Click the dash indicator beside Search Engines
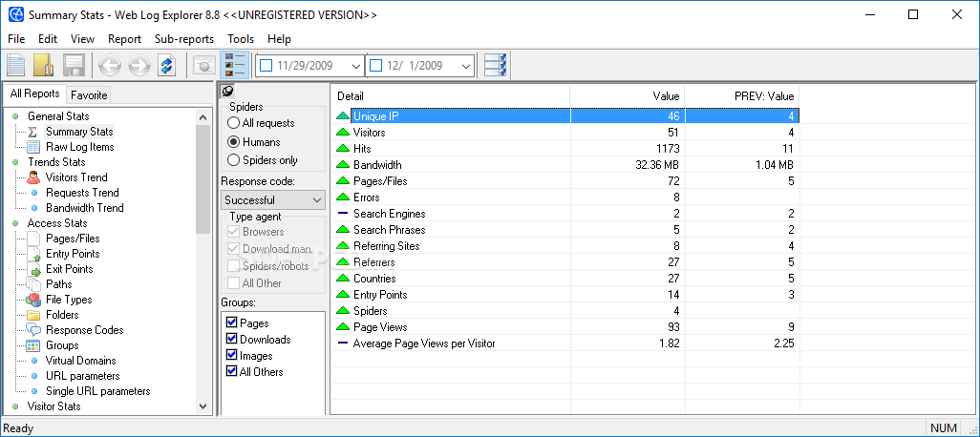This screenshot has height=437, width=980. click(x=343, y=214)
